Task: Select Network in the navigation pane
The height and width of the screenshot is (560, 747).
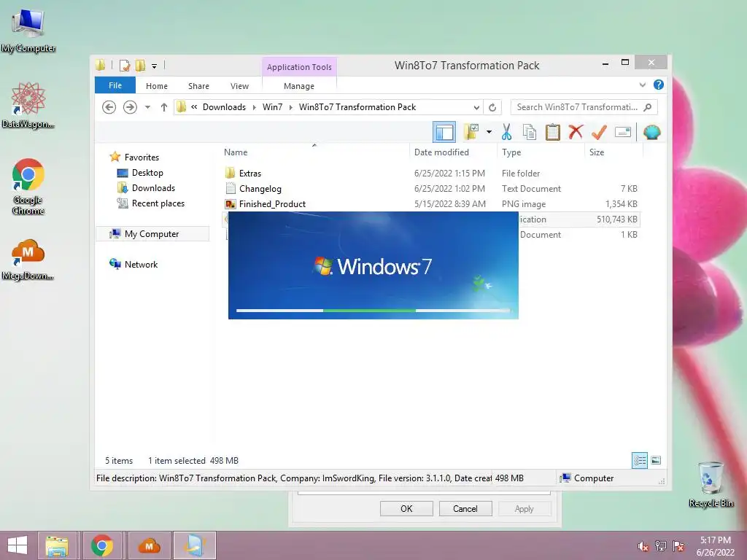Action: pyautogui.click(x=141, y=264)
